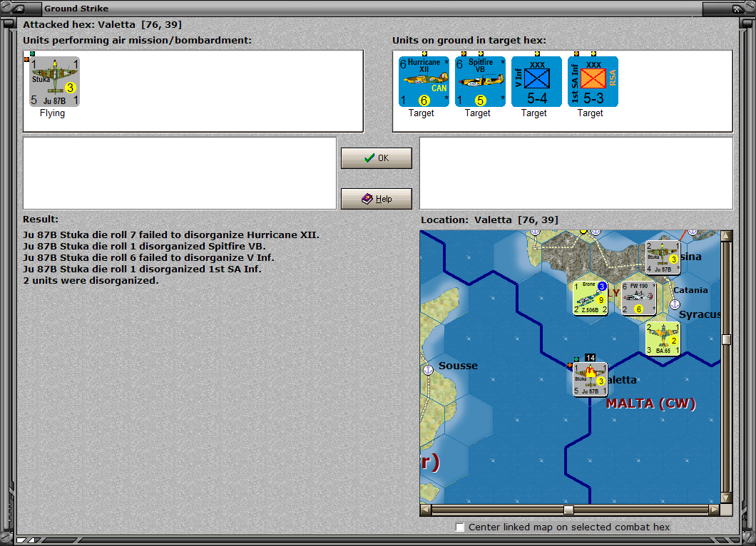The image size is (756, 546).
Task: Click the map vertical scrollbar up arrow
Action: click(727, 236)
